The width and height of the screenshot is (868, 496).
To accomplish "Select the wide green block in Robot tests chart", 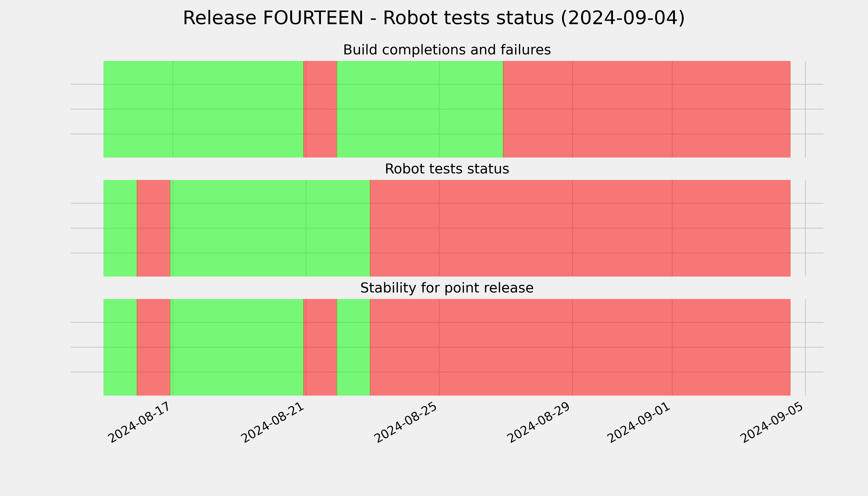I will (270, 228).
